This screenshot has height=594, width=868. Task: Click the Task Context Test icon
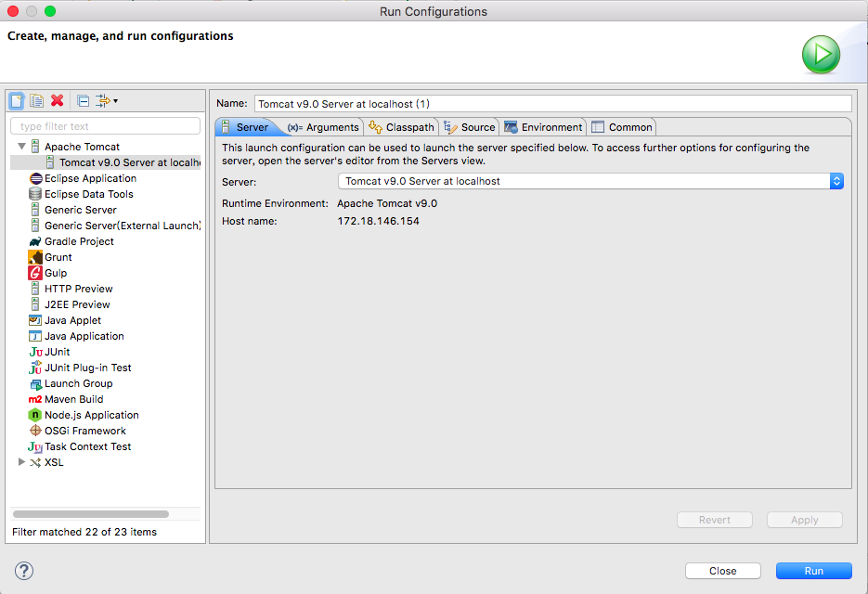click(x=35, y=446)
